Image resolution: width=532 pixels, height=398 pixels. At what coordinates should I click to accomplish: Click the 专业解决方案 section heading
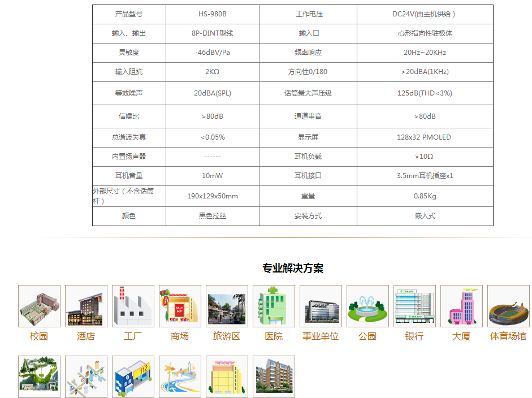(x=293, y=268)
